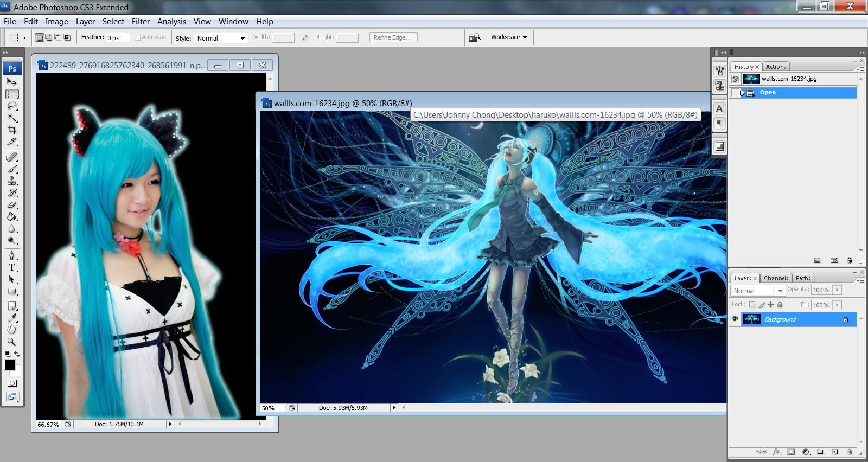Screen dimensions: 868x462
Task: Select the Blur tool
Action: tap(12, 229)
